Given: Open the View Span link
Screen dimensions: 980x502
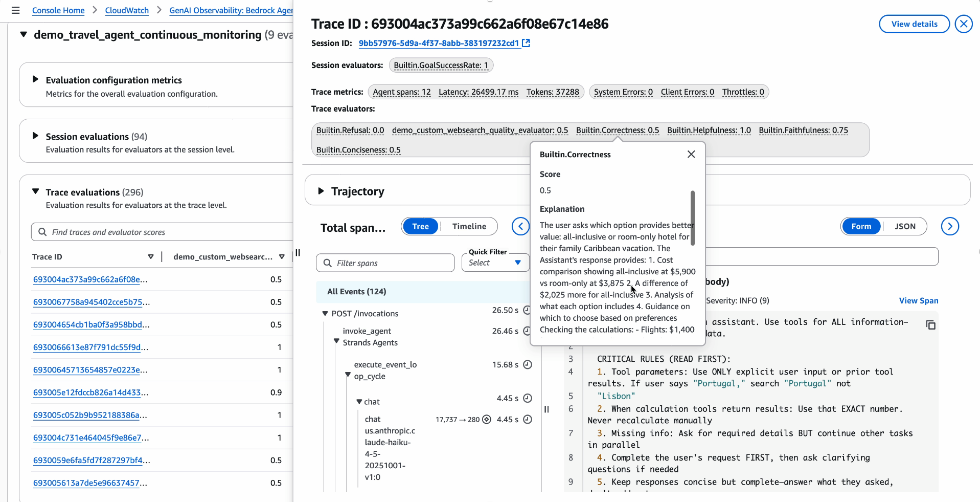Looking at the screenshot, I should click(x=918, y=301).
